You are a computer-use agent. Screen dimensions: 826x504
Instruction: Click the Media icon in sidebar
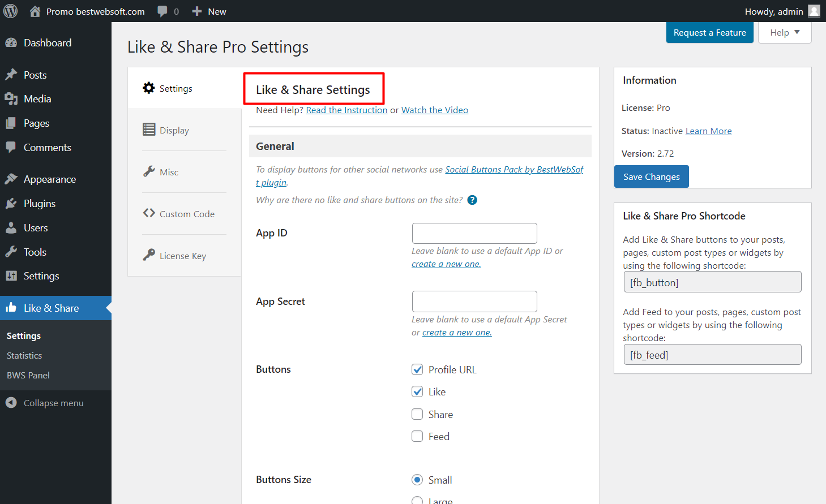(x=11, y=99)
